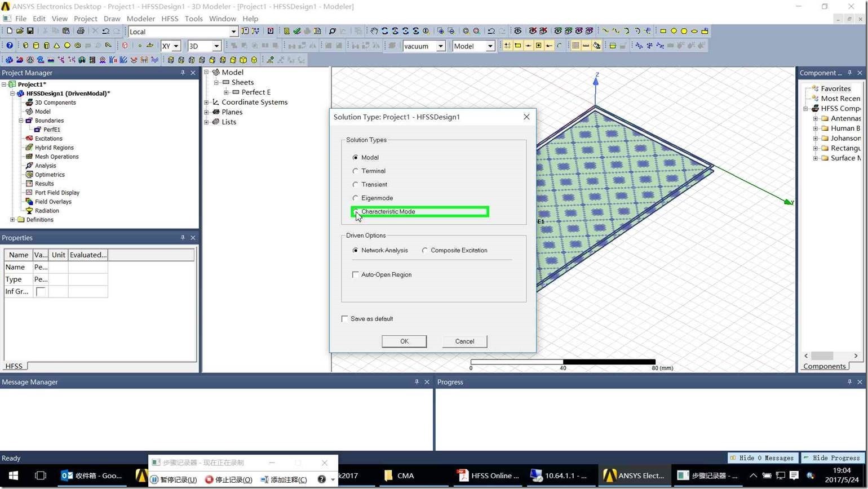
Task: Switch to the Components tab
Action: pos(825,366)
